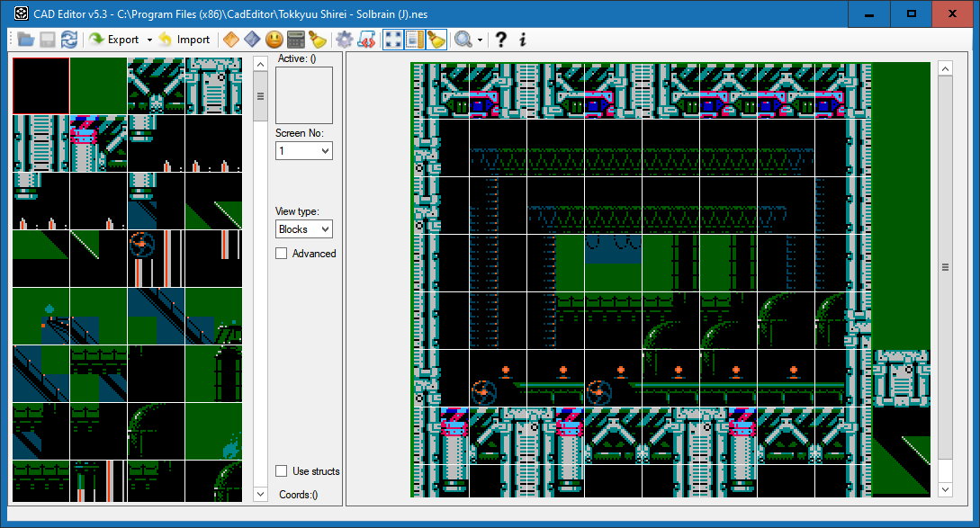980x528 pixels.
Task: Close the CAD Editor window
Action: click(952, 13)
